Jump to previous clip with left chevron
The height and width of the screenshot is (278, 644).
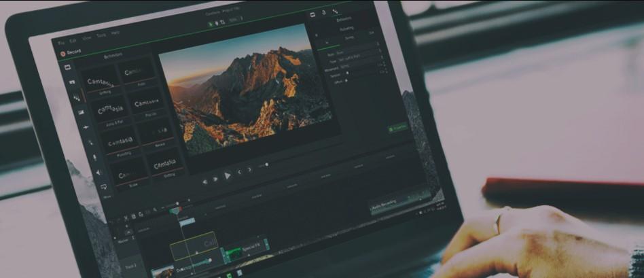coord(239,173)
